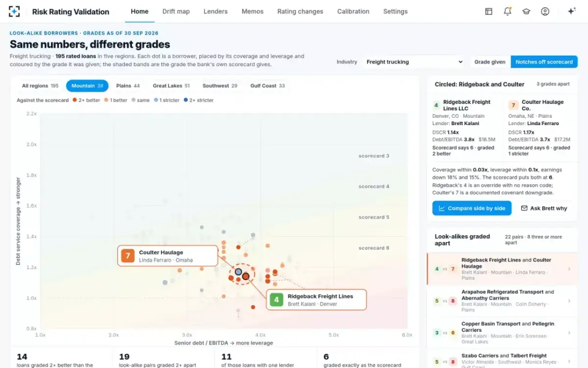This screenshot has width=588, height=368.
Task: Open the Industry dropdown showing Freight trucking
Action: coord(414,62)
